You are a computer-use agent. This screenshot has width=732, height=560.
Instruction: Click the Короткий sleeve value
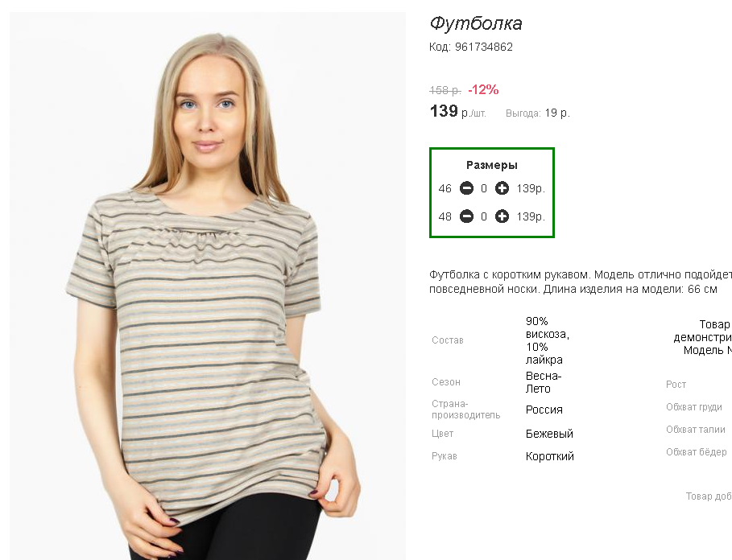click(550, 456)
